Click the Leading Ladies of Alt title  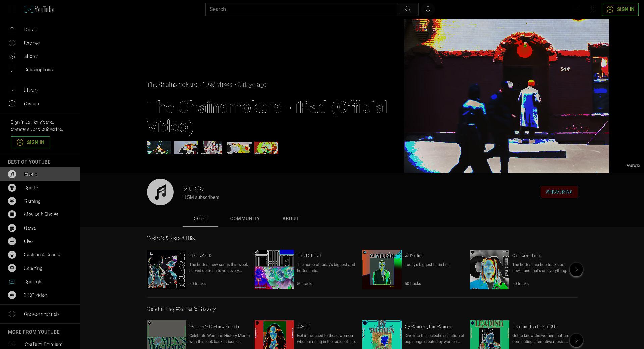534,327
